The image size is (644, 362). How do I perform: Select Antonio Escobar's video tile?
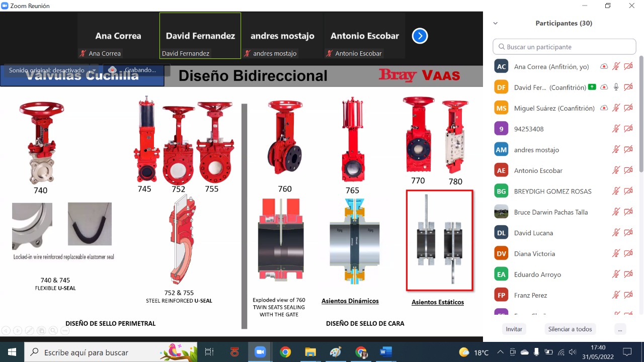click(364, 36)
